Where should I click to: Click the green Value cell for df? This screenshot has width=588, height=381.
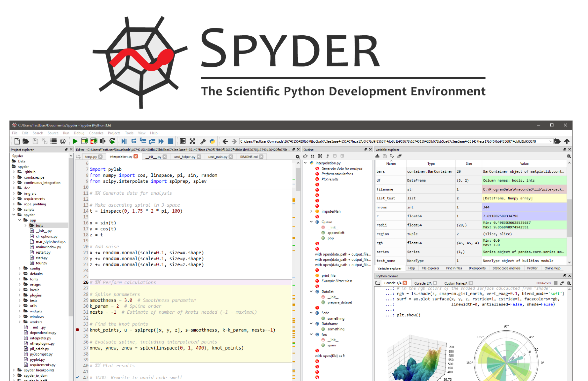tap(524, 181)
